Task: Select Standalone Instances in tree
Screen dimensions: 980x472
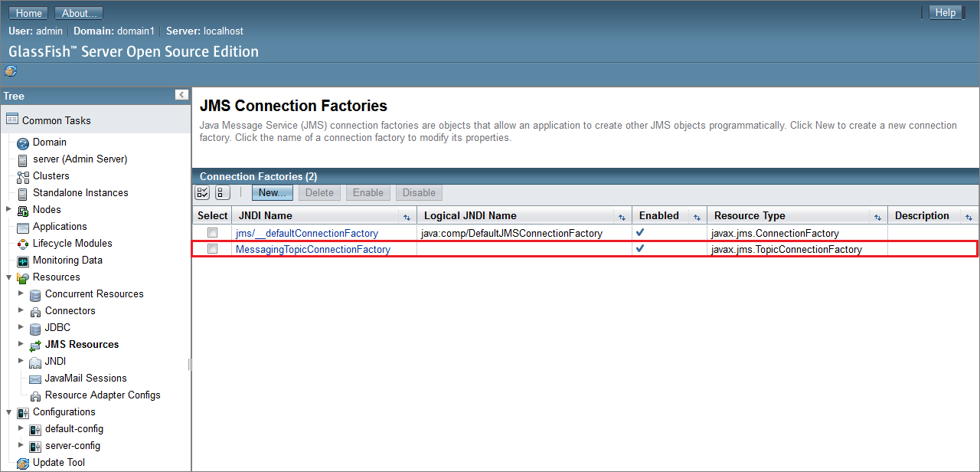Action: [x=80, y=193]
